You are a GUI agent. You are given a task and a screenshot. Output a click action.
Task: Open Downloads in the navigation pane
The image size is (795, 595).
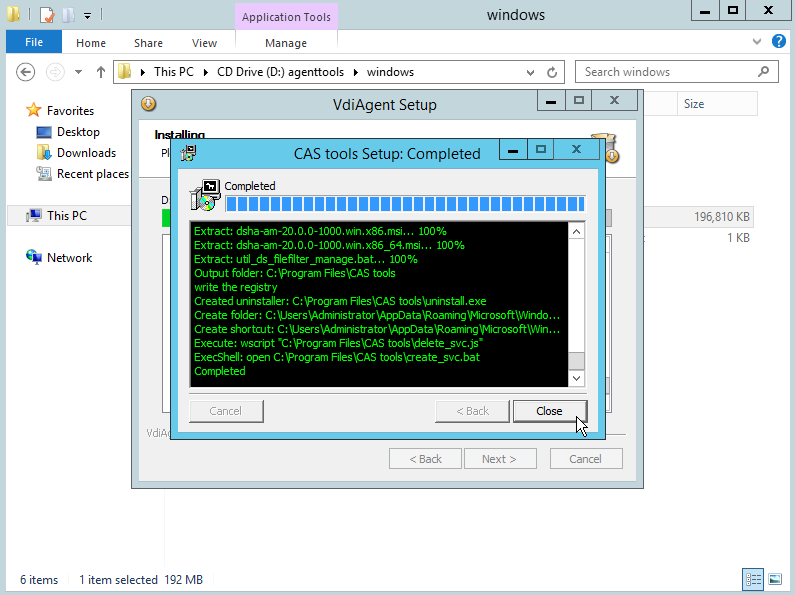point(86,153)
